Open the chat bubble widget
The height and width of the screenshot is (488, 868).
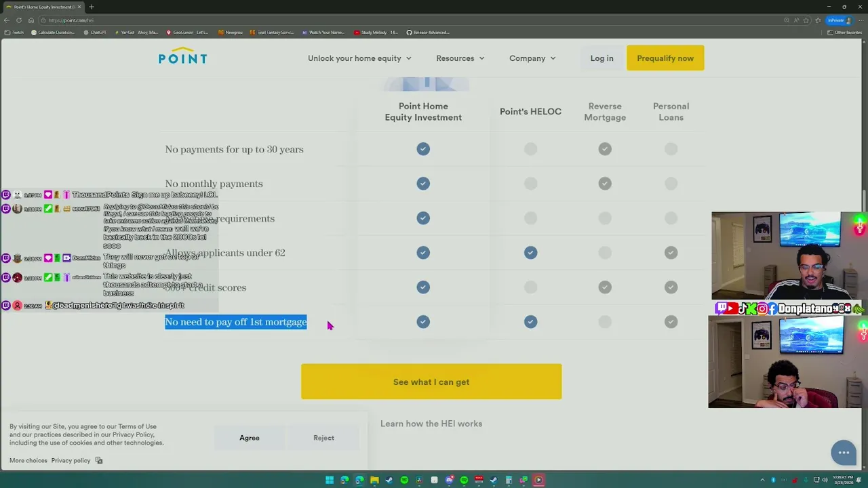coord(844,452)
